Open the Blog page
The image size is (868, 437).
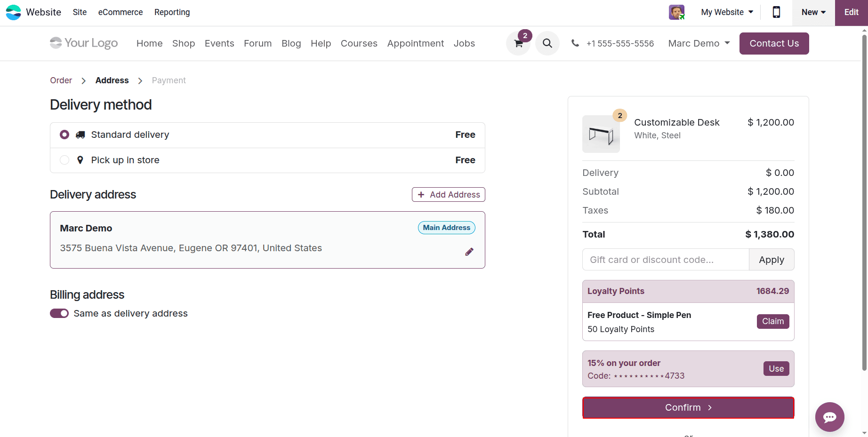[x=291, y=43]
